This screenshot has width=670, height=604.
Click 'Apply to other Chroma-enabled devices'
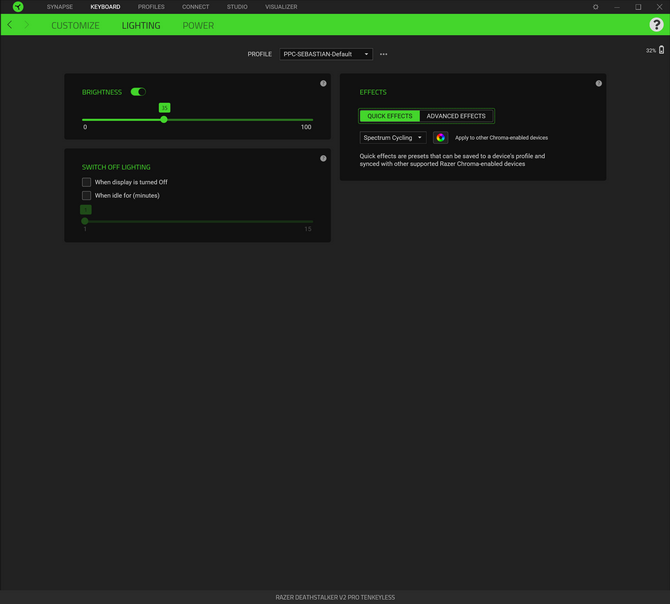tap(501, 138)
